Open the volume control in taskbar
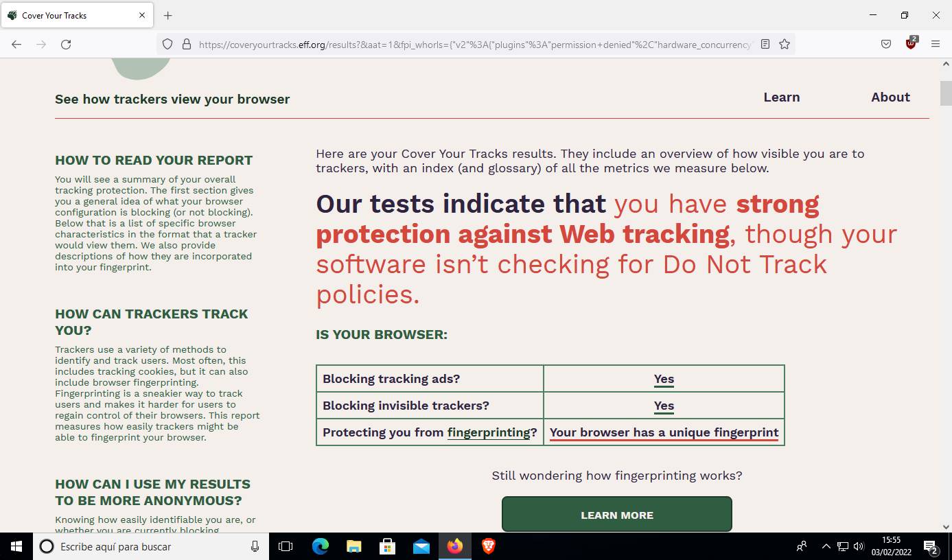 point(858,547)
